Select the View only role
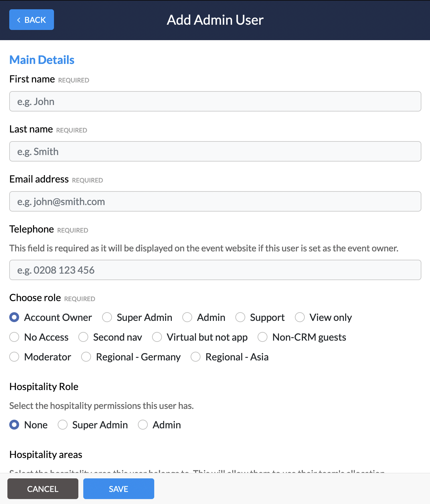 pos(300,317)
